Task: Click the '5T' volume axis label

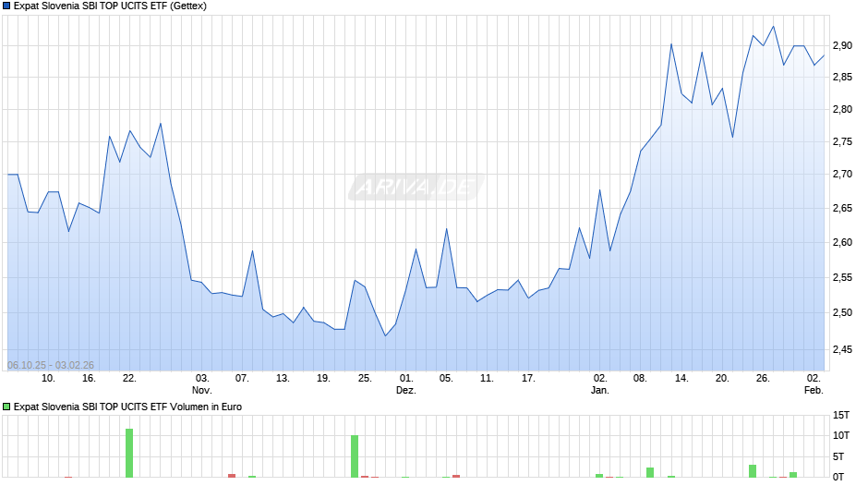Action: 838,456
